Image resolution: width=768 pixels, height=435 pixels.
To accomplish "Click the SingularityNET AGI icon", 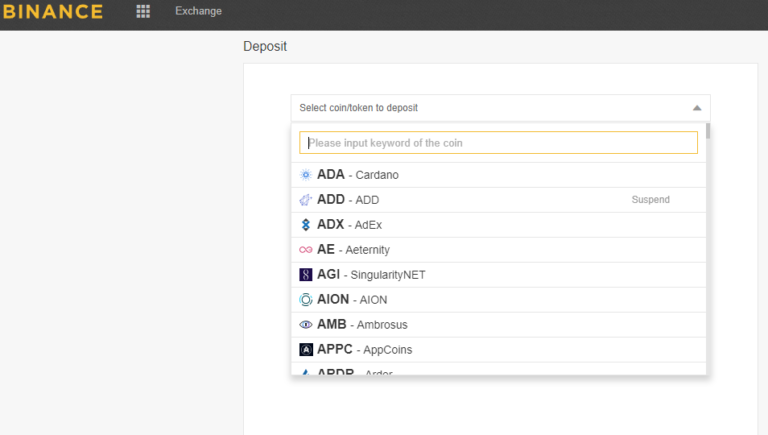I will point(306,275).
